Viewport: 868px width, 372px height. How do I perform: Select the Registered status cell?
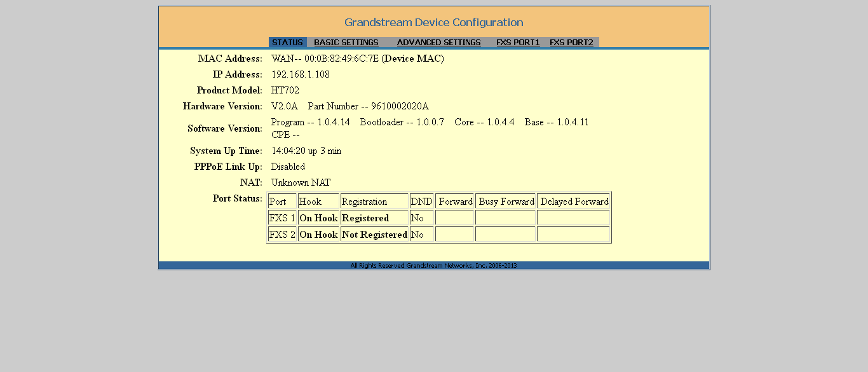coord(374,218)
